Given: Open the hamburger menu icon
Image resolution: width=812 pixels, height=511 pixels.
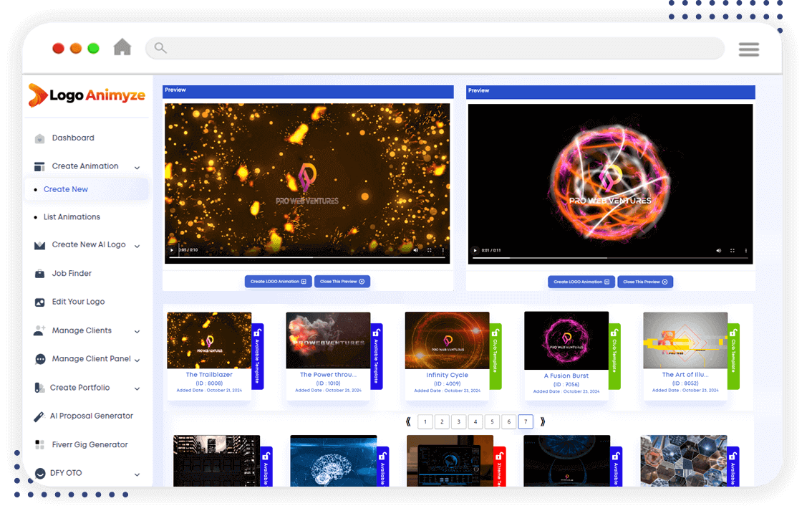Looking at the screenshot, I should coord(748,49).
